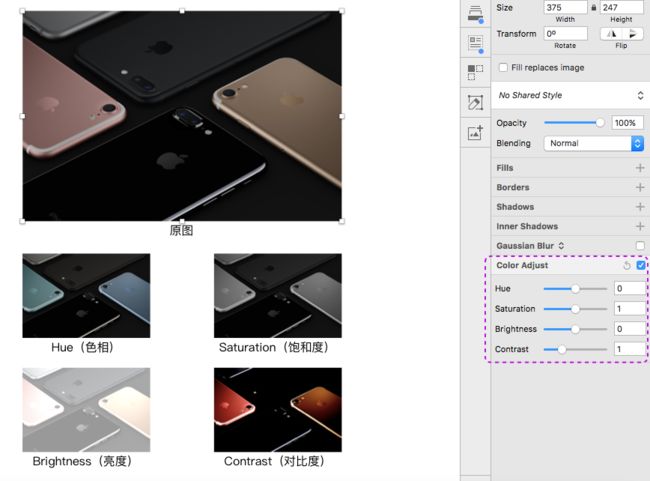Click the Color Adjust section title
This screenshot has width=650, height=481.
pyautogui.click(x=522, y=265)
